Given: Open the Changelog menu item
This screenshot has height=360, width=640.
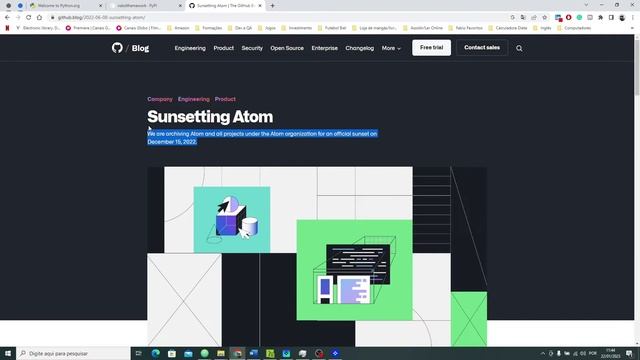Looking at the screenshot, I should (x=360, y=48).
